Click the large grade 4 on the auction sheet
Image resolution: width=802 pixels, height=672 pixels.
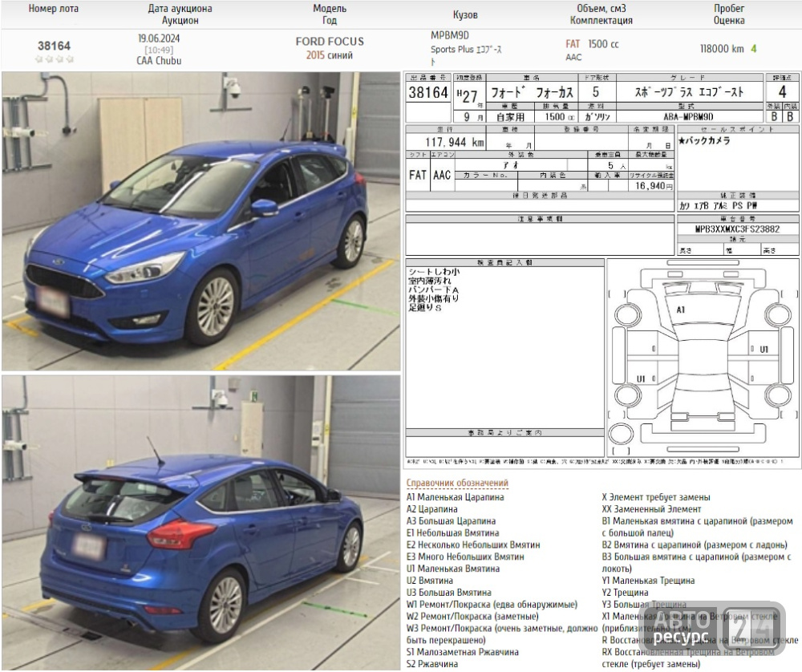781,92
